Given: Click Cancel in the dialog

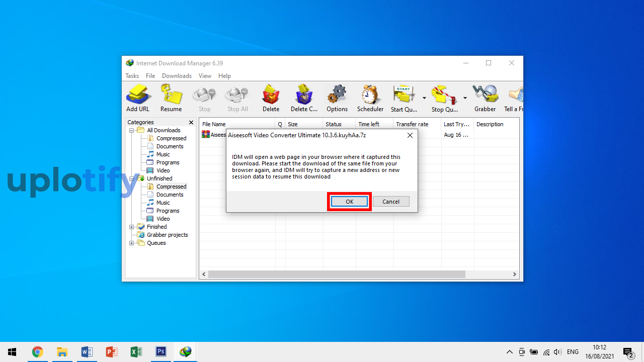Looking at the screenshot, I should tap(391, 202).
